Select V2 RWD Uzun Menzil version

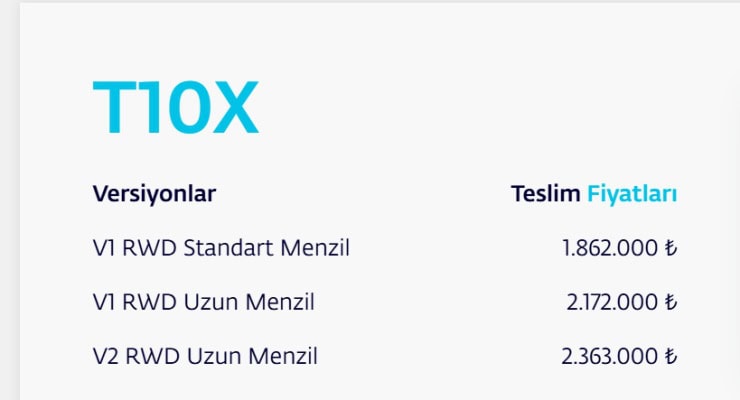(x=205, y=356)
